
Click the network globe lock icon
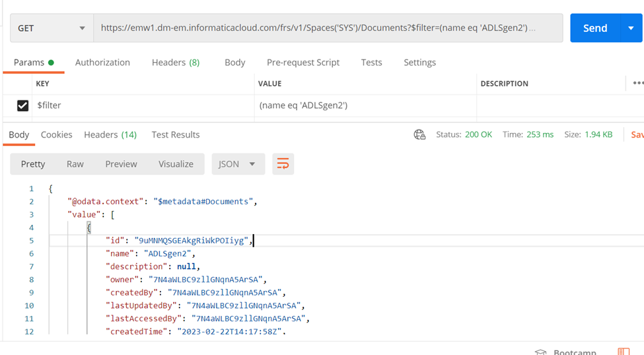click(419, 135)
